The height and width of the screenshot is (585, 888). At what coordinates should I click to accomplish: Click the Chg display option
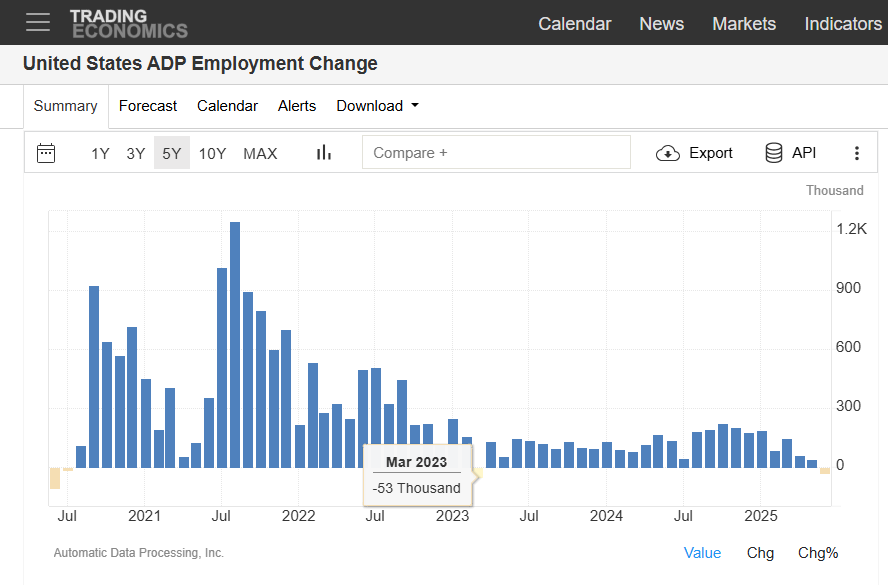pos(760,552)
